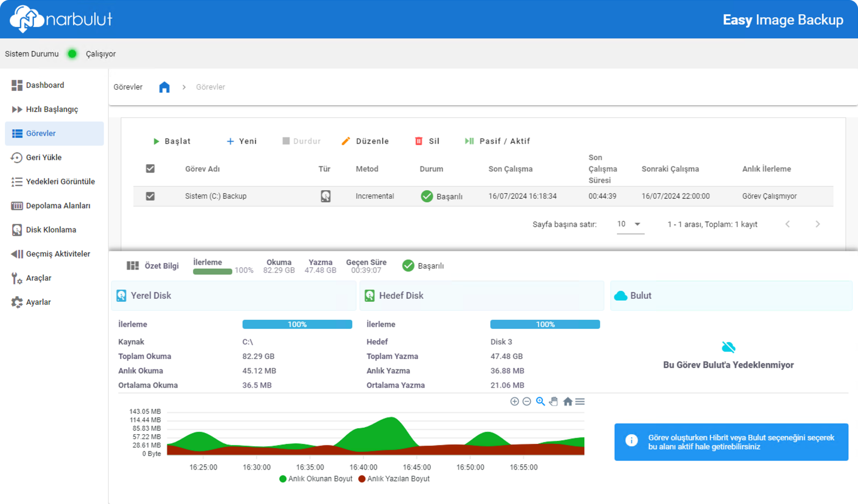Toggle Anlık Okunan Boyut legend series
The width and height of the screenshot is (858, 504).
(316, 479)
